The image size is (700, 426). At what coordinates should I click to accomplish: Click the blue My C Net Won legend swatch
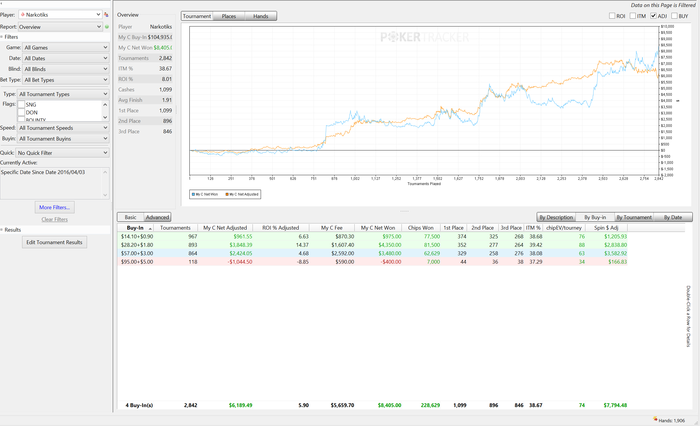[193, 194]
